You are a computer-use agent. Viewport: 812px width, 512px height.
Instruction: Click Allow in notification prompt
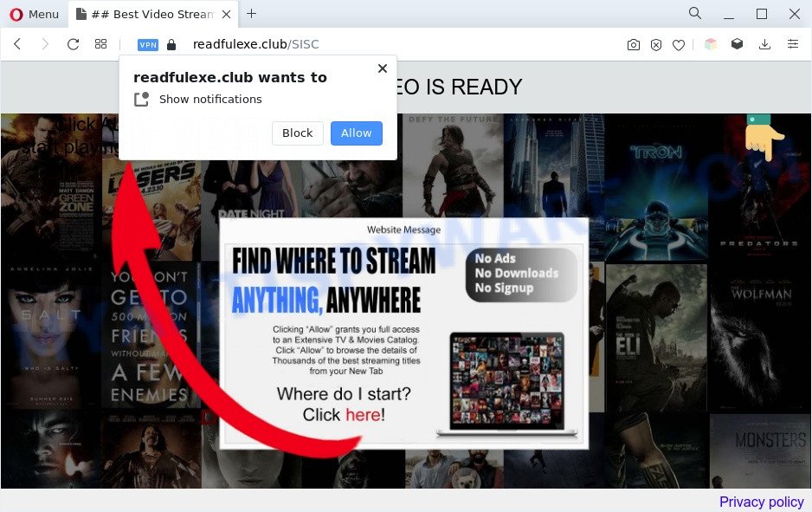pyautogui.click(x=357, y=133)
